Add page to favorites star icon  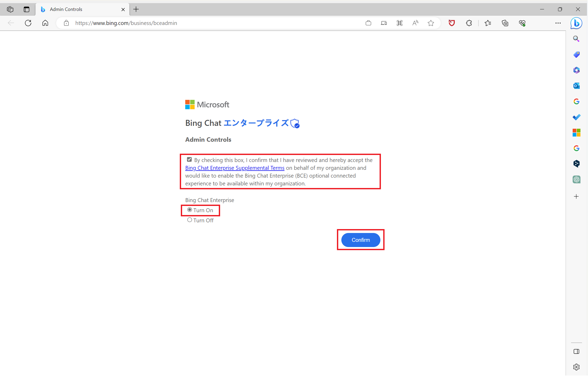[x=431, y=23]
